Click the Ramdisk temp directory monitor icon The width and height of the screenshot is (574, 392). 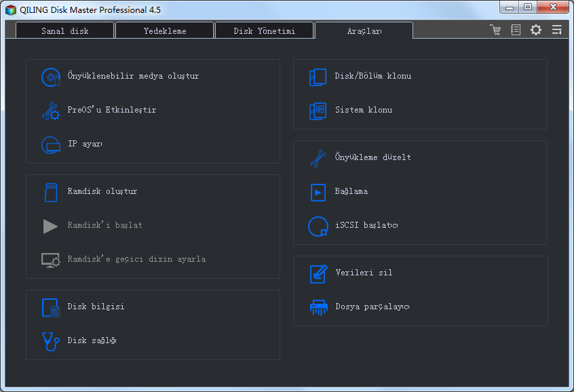pos(50,260)
